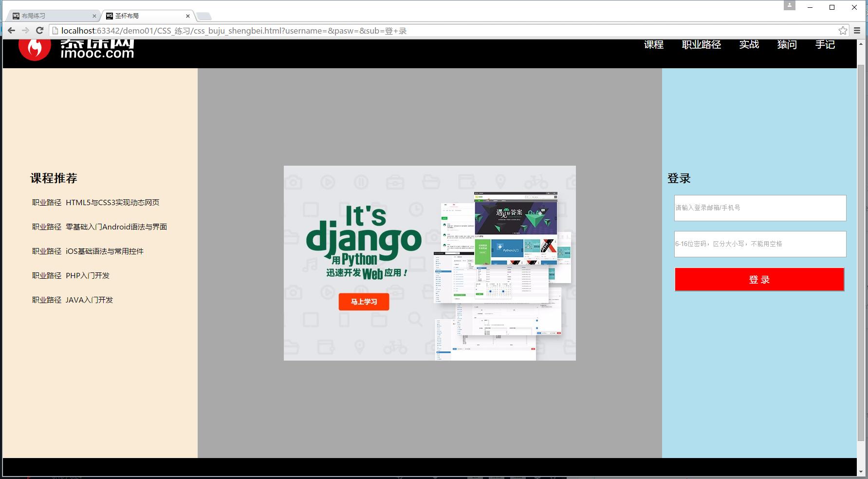Switch to the 布局练习 tab
The image size is (868, 479).
[x=54, y=16]
